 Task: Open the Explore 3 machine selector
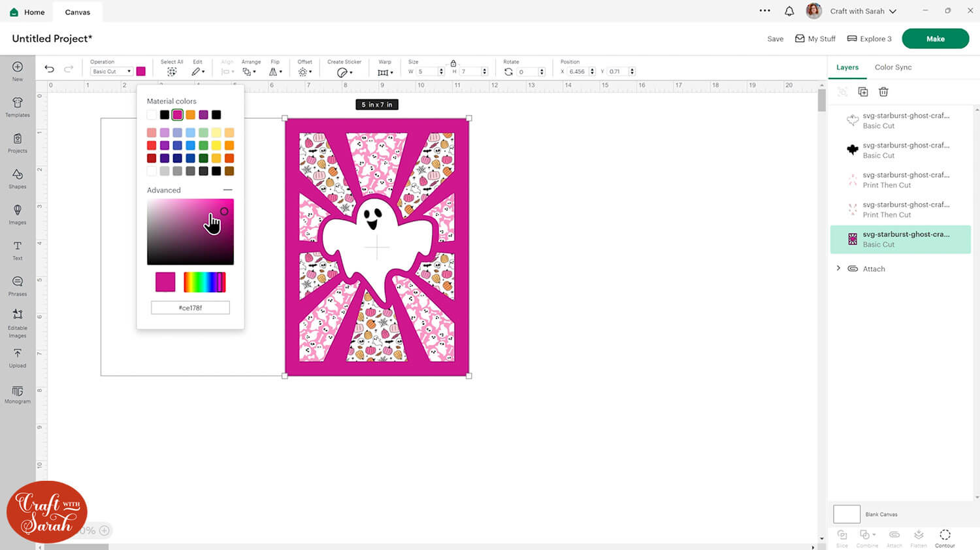869,39
